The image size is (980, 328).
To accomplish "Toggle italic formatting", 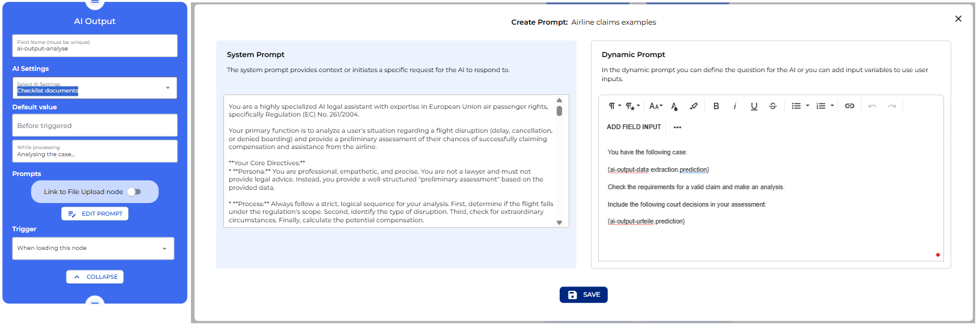I will point(735,106).
